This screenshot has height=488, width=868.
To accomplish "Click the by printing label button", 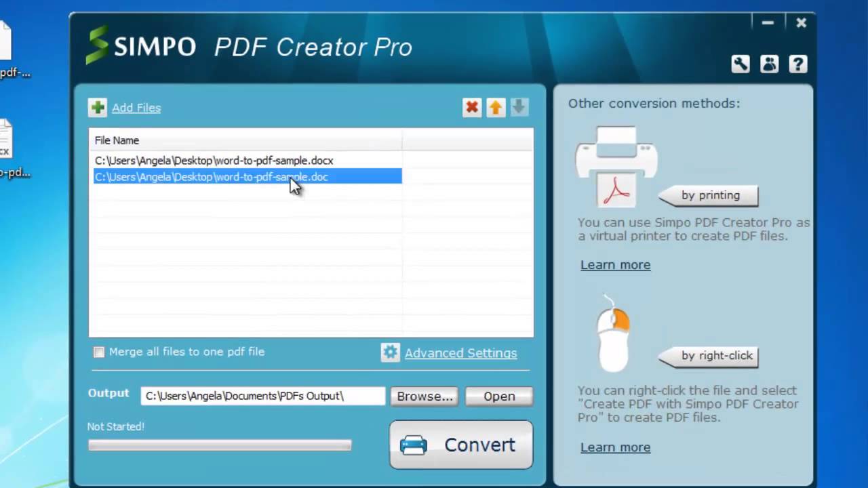I will point(709,195).
